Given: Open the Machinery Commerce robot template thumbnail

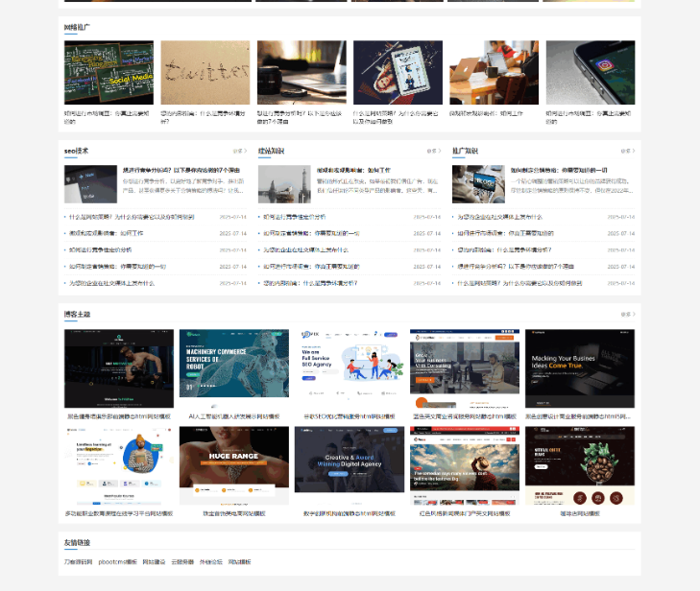Looking at the screenshot, I should click(x=233, y=368).
